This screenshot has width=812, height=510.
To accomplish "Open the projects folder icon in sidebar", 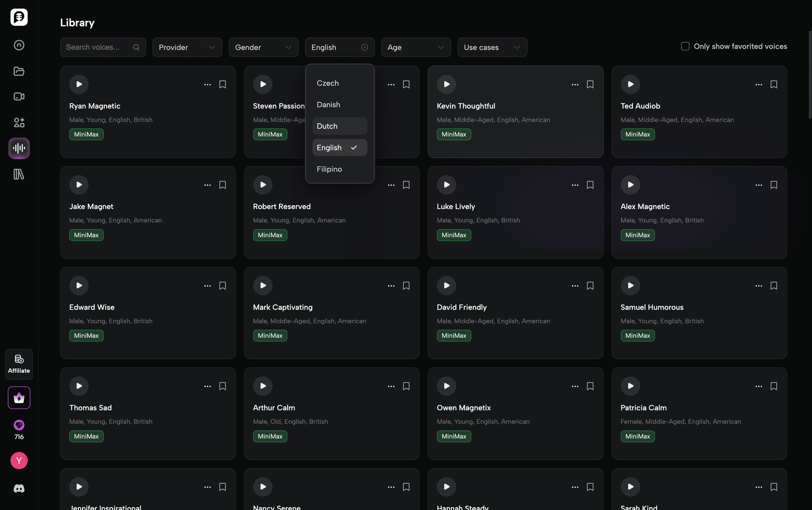I will pyautogui.click(x=19, y=71).
